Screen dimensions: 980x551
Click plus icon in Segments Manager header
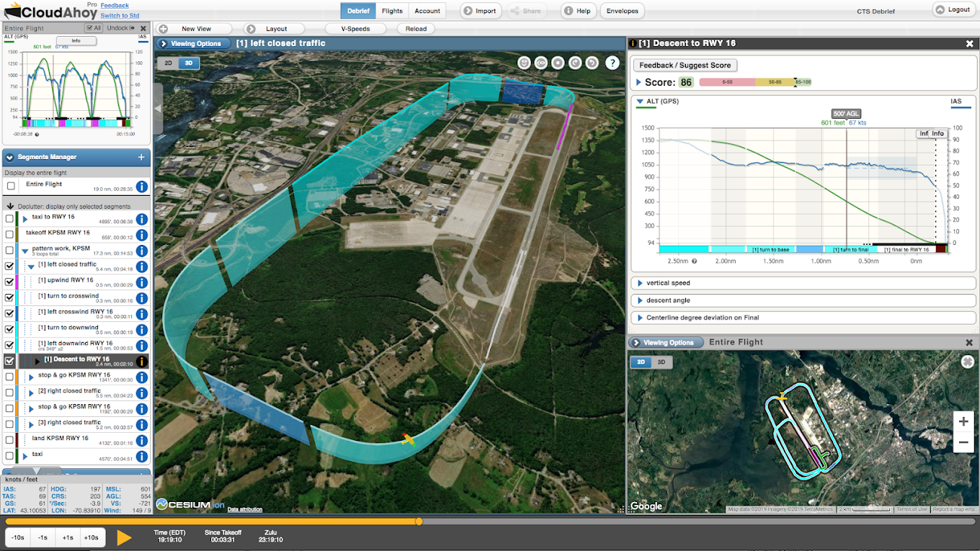tap(141, 157)
